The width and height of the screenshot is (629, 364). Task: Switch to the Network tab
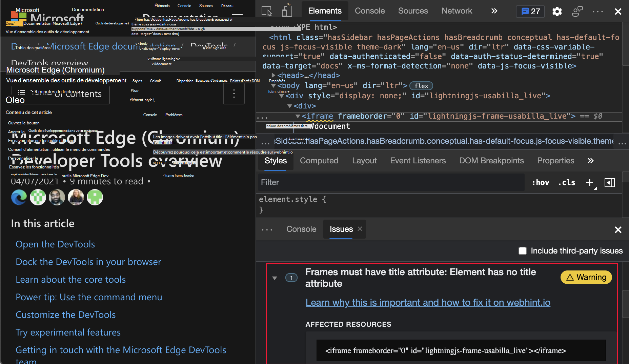click(456, 11)
